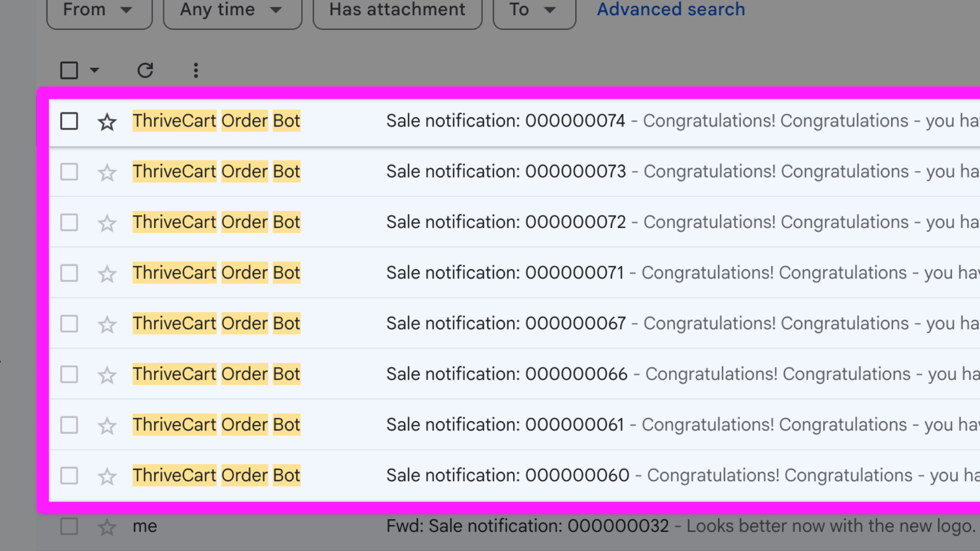Open the Fwd: Sale notification 000000032 email

[x=527, y=526]
